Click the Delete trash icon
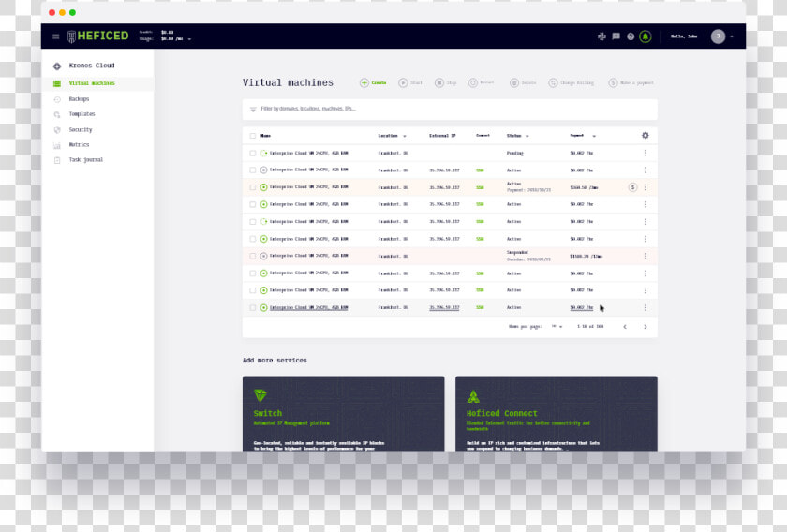This screenshot has height=532, width=787. [514, 82]
